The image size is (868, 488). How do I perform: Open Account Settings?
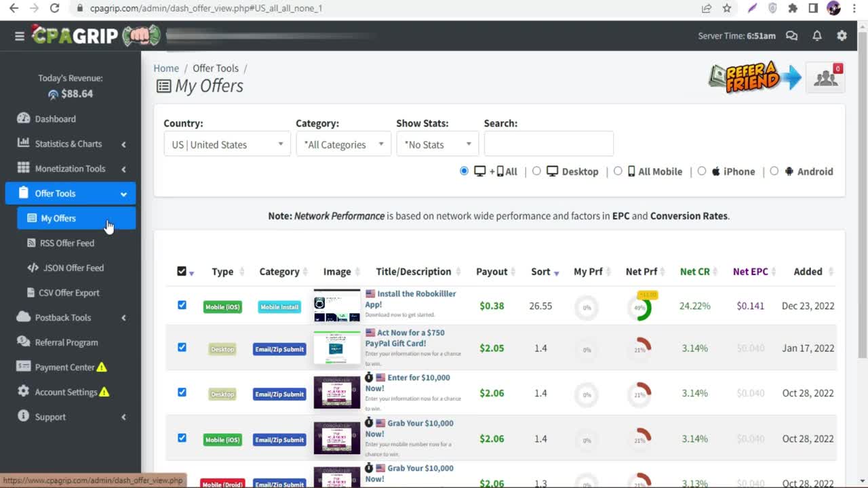[66, 392]
